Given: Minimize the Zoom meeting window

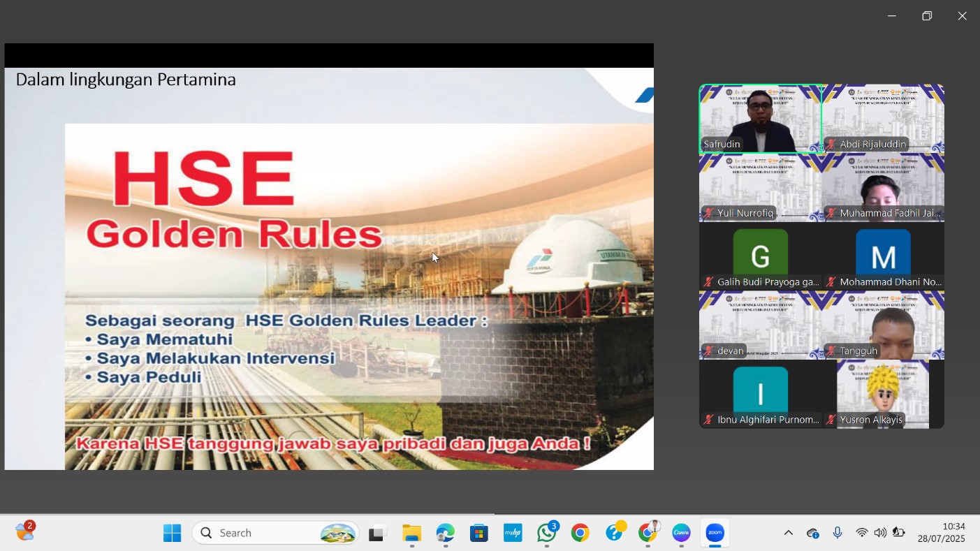Looking at the screenshot, I should [892, 16].
